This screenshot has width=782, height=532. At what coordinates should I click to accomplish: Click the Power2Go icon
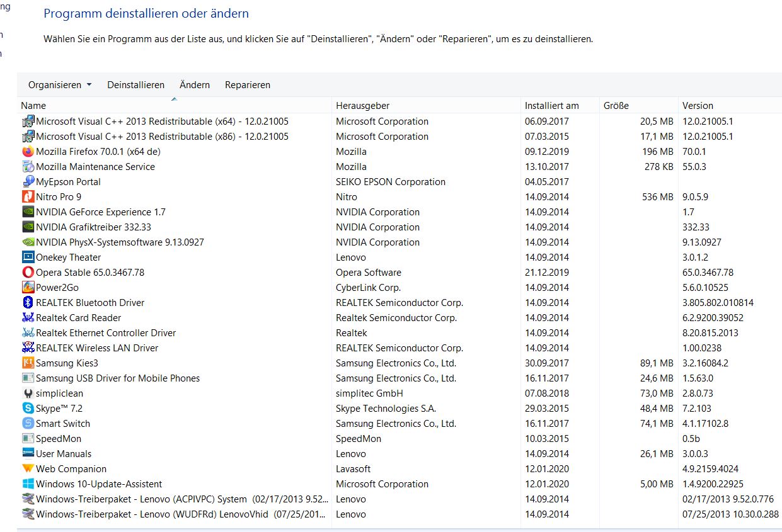click(28, 287)
